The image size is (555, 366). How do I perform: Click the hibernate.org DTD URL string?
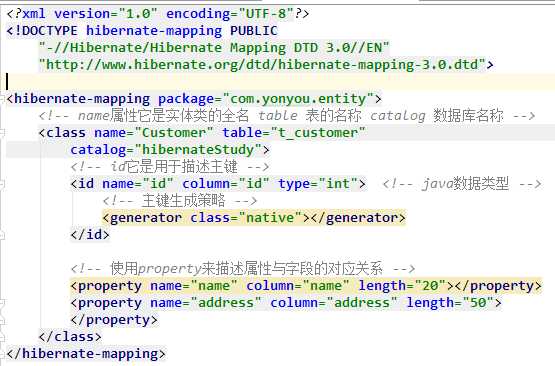262,65
